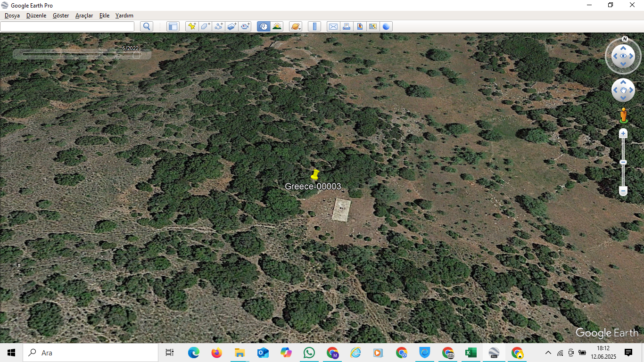
Task: Open Excel from the taskbar
Action: (x=471, y=353)
